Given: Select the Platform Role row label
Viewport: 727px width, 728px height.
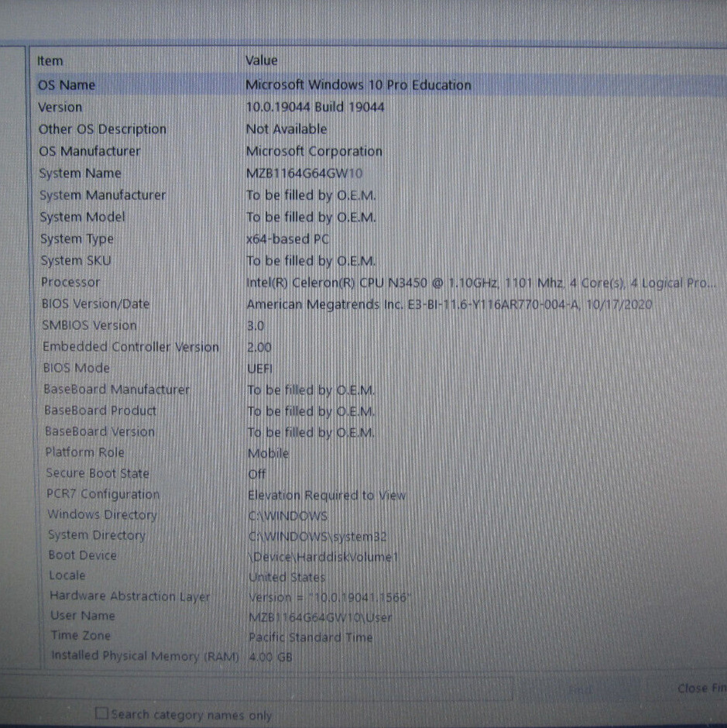Looking at the screenshot, I should (x=84, y=452).
